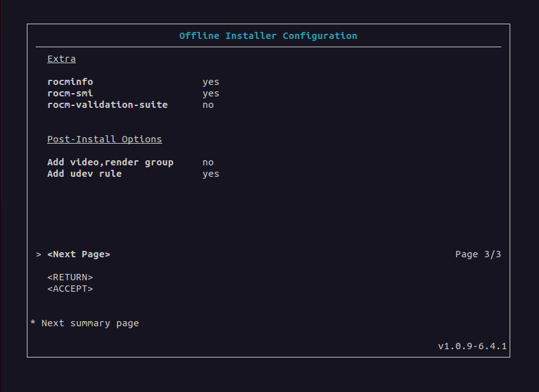Click the Offline Installer Configuration title
The image size is (539, 392).
coord(268,36)
